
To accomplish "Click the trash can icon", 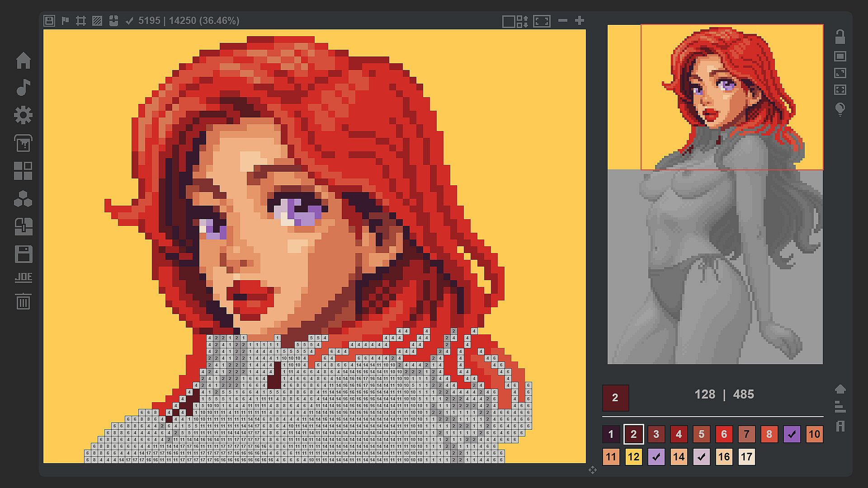I will 23,301.
